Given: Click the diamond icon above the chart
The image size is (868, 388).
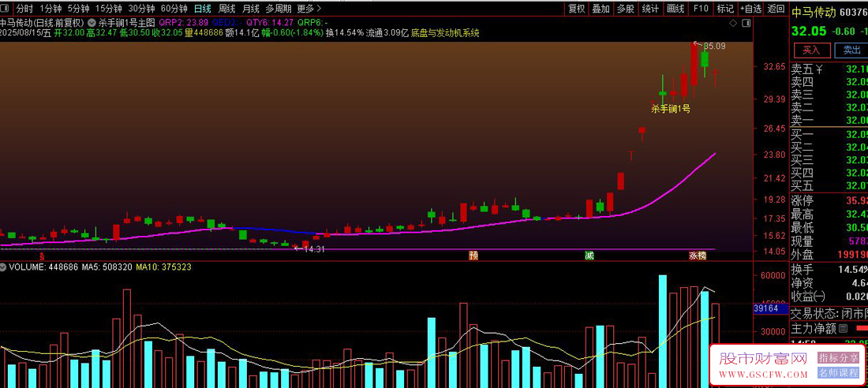Looking at the screenshot, I should tap(733, 23).
